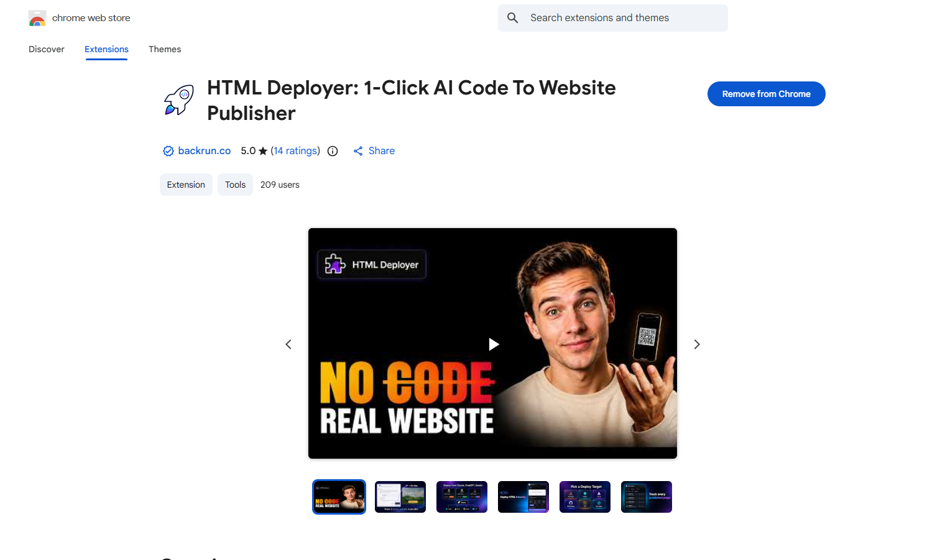The height and width of the screenshot is (560, 945).
Task: Open the 14 ratings link
Action: click(x=295, y=151)
